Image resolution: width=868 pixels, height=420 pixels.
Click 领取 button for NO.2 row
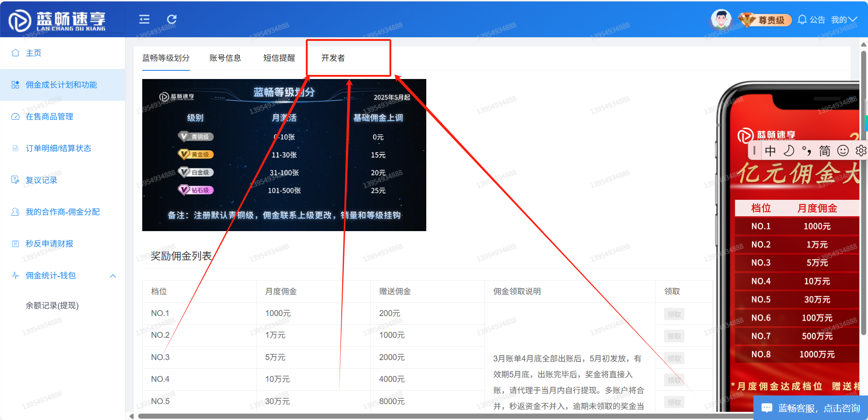pos(674,336)
